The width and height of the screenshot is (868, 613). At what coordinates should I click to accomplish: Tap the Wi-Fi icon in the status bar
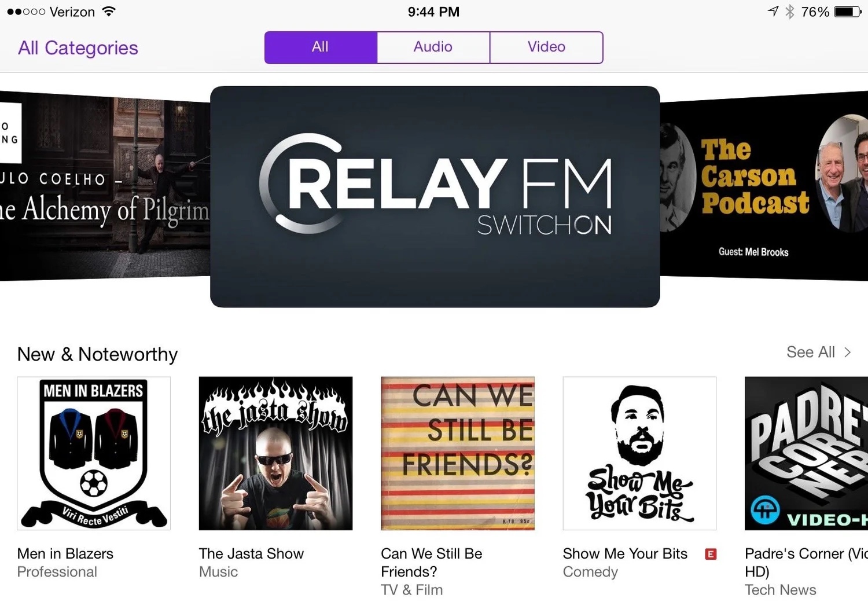click(110, 10)
